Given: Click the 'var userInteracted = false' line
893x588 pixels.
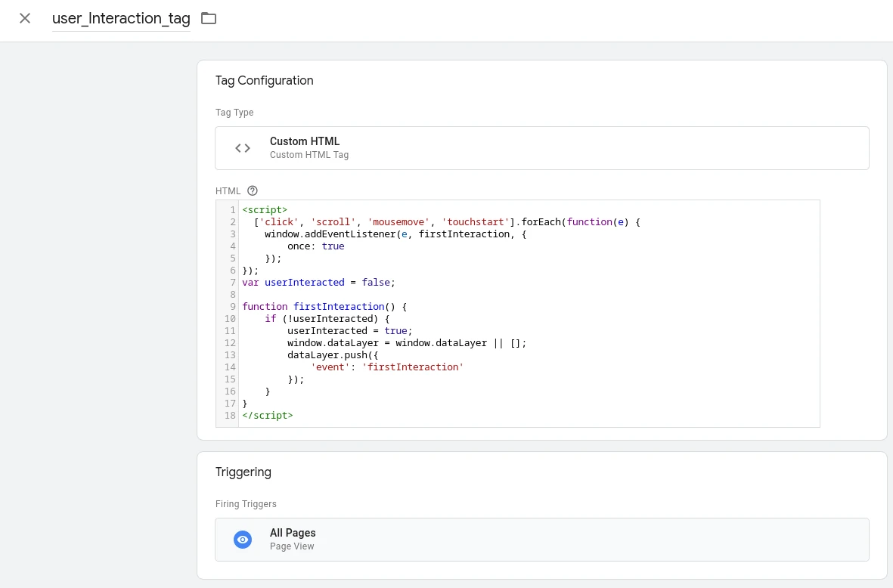Looking at the screenshot, I should pos(318,283).
